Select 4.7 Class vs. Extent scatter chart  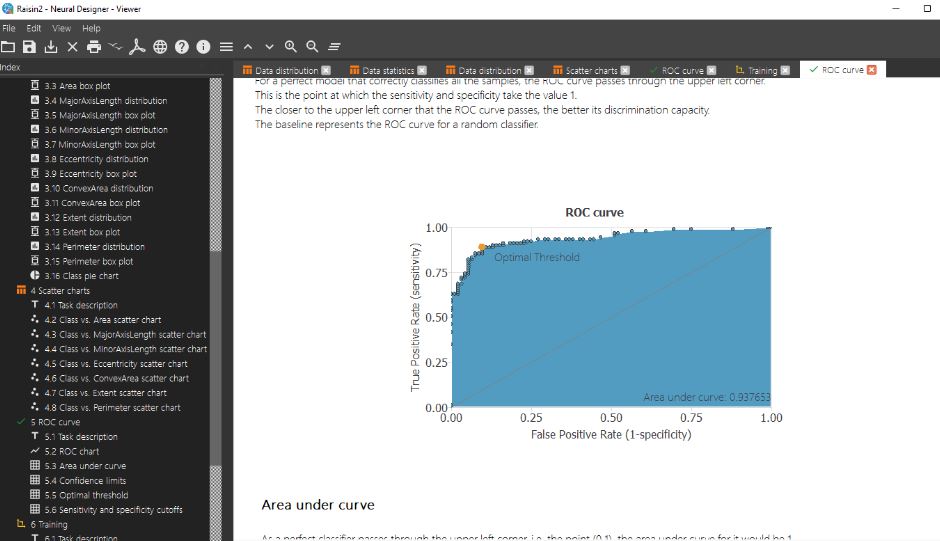point(105,393)
